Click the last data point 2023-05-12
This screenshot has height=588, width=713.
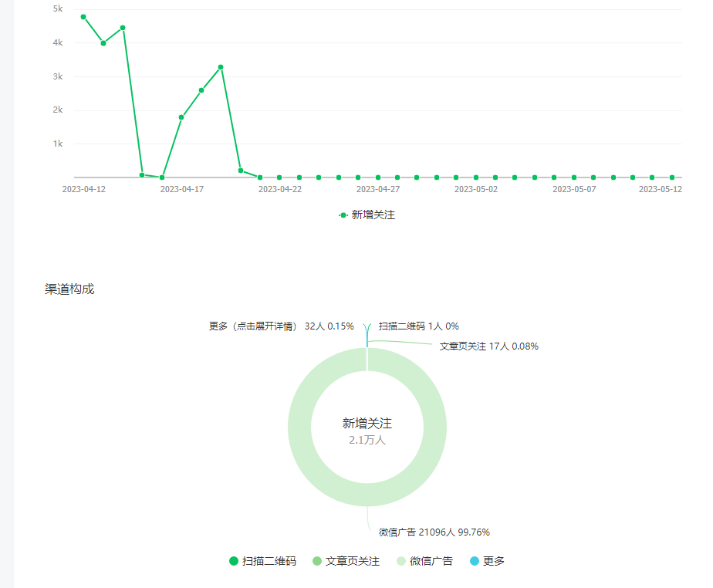(672, 177)
